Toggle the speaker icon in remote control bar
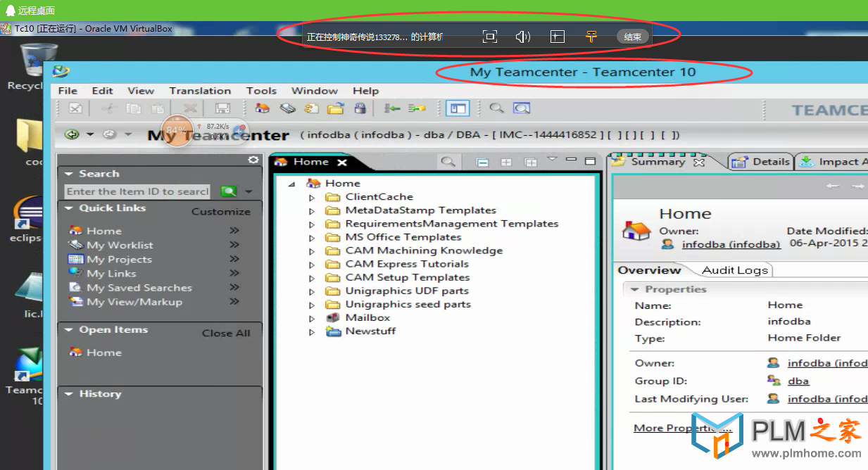 [x=522, y=37]
